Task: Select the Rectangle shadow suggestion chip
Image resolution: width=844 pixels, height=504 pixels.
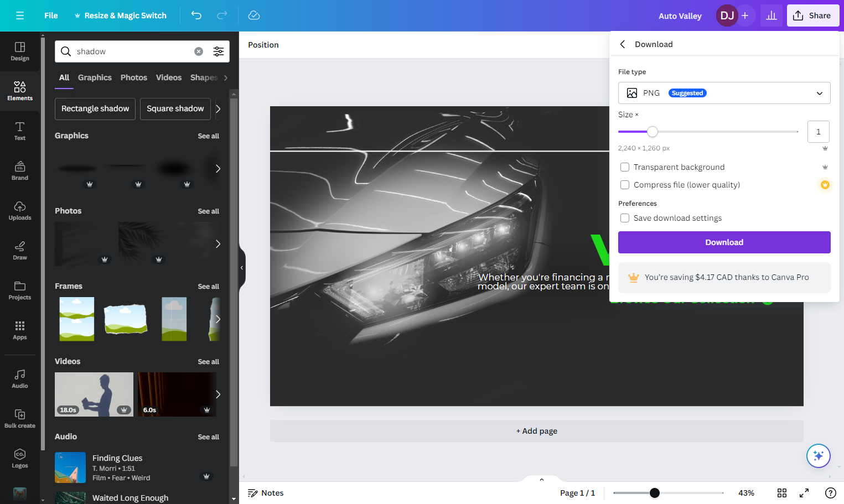Action: (95, 109)
